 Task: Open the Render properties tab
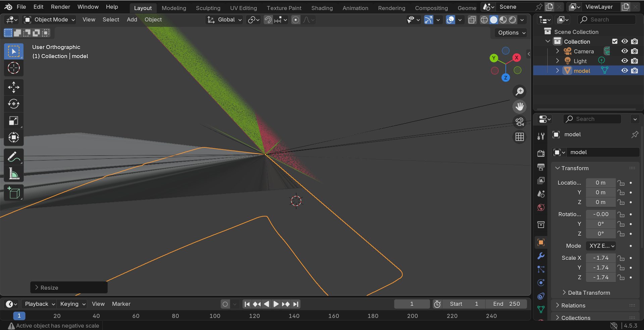(541, 153)
